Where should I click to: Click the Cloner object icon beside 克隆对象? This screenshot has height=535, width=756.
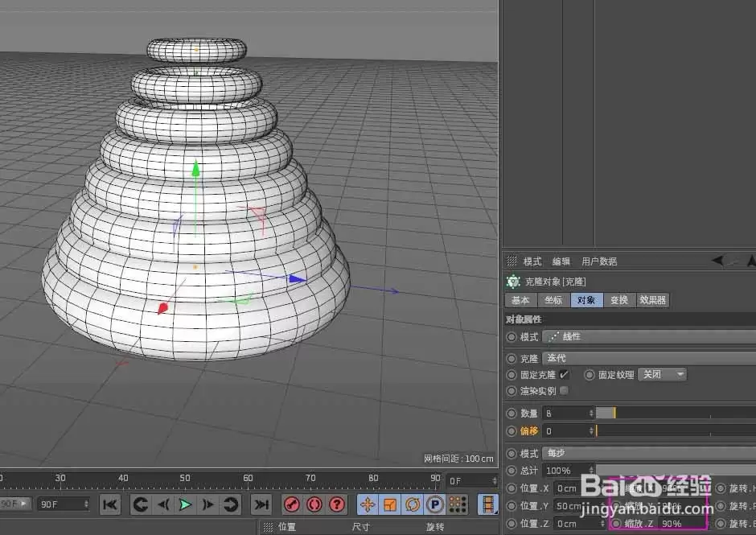pyautogui.click(x=513, y=282)
